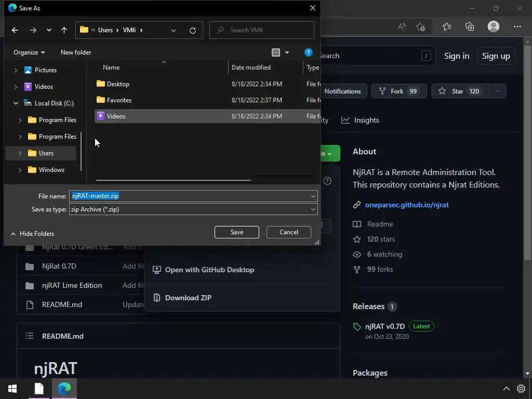View the 120 stars link

click(x=381, y=239)
